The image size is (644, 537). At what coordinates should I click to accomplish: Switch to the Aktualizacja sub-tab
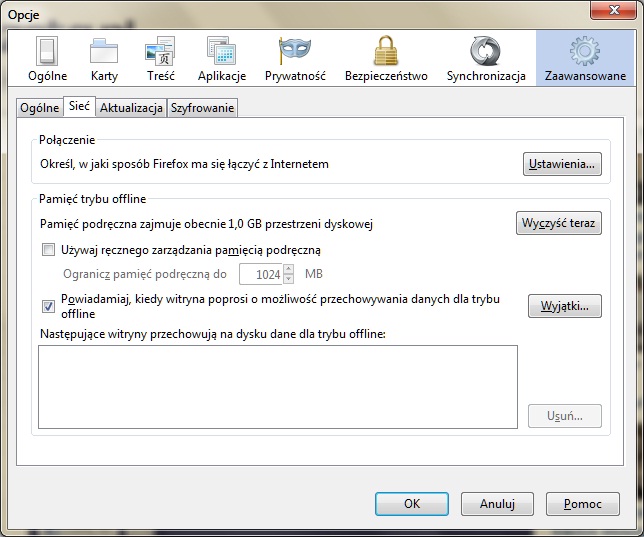131,108
